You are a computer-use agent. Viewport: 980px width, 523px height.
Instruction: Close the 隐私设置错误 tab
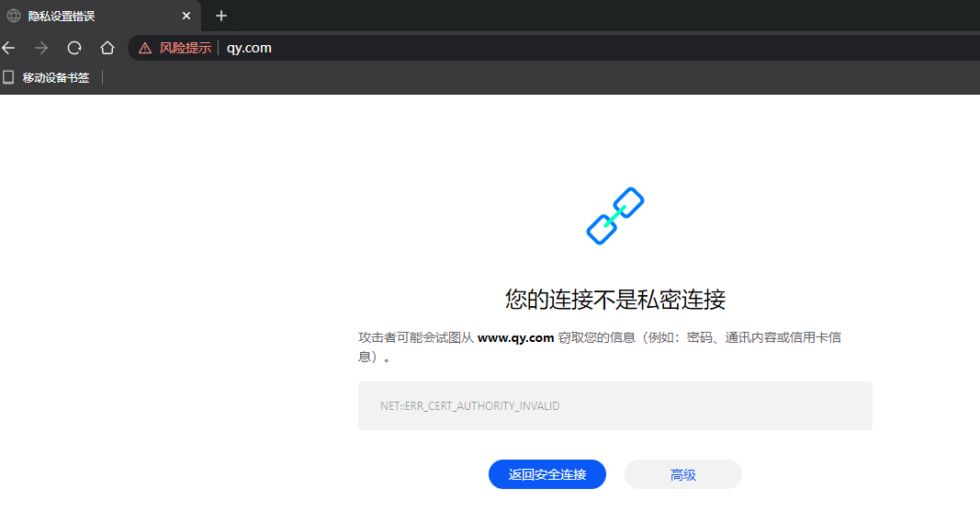[186, 16]
